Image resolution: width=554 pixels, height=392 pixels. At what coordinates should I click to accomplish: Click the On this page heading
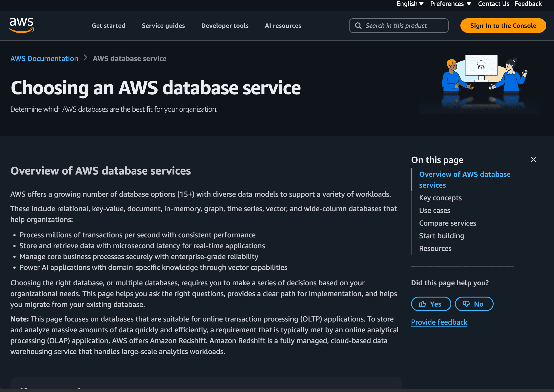point(437,160)
